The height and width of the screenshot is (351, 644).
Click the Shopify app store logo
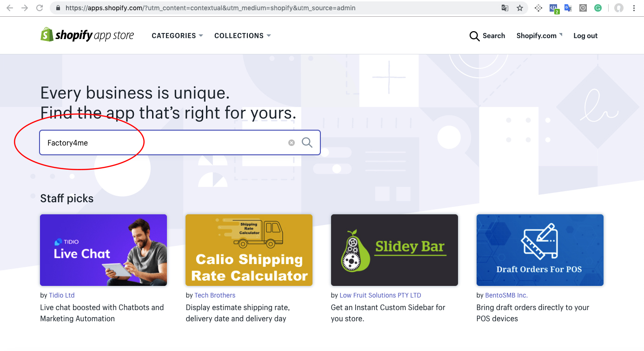(87, 35)
